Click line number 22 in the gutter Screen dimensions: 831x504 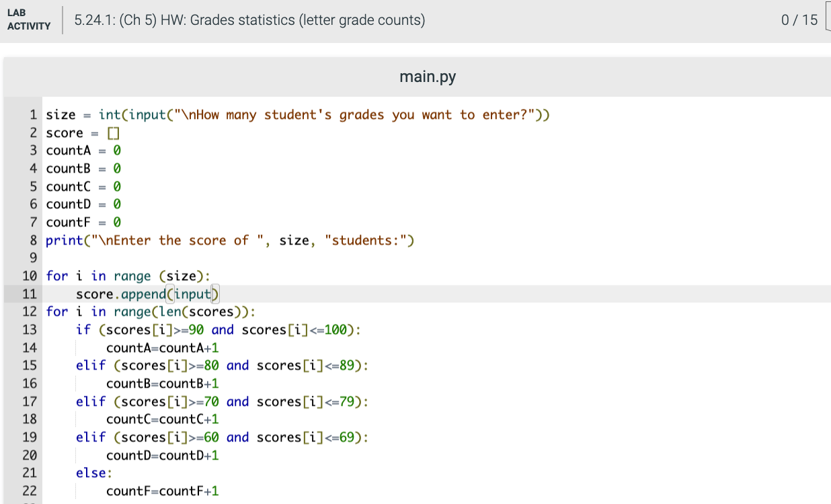(30, 491)
